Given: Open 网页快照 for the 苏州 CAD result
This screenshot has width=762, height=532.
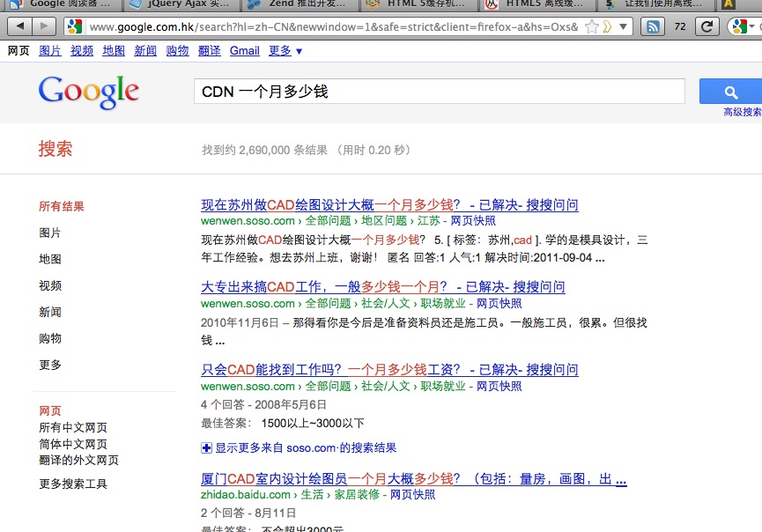Looking at the screenshot, I should (x=473, y=221).
